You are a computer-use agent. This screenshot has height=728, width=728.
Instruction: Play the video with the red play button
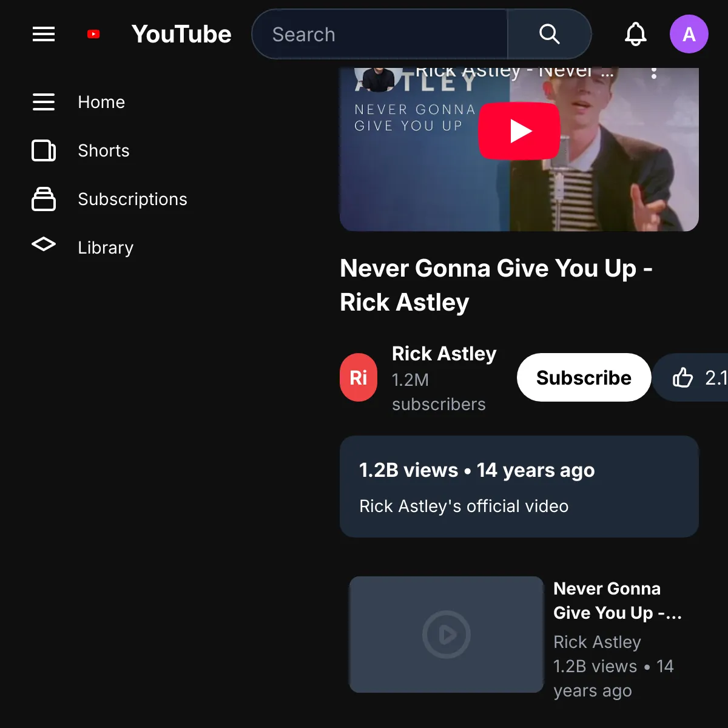click(519, 131)
